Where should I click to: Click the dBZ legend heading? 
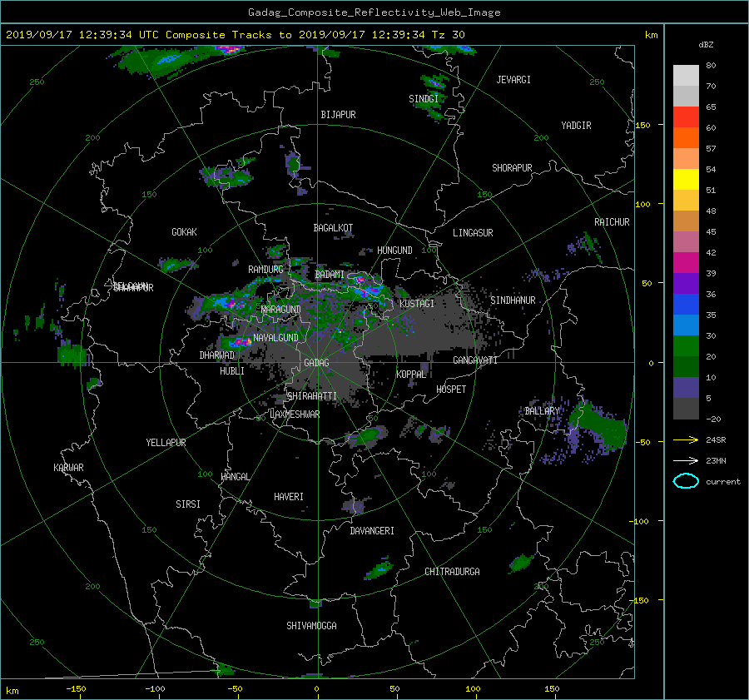pyautogui.click(x=706, y=45)
